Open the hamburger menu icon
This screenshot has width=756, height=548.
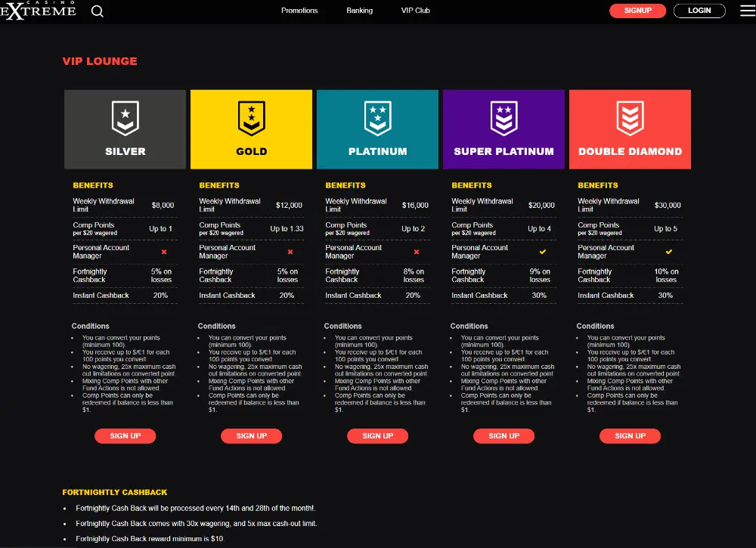coord(748,11)
